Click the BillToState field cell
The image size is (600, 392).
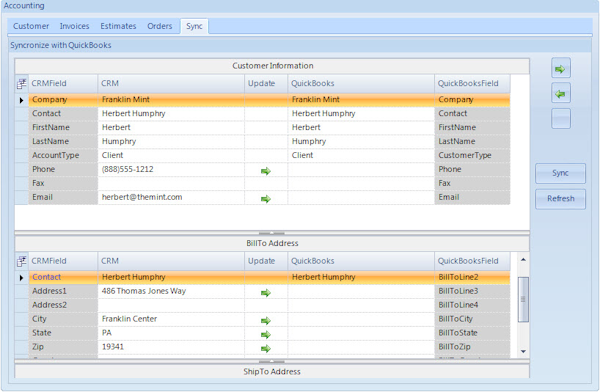(x=472, y=333)
